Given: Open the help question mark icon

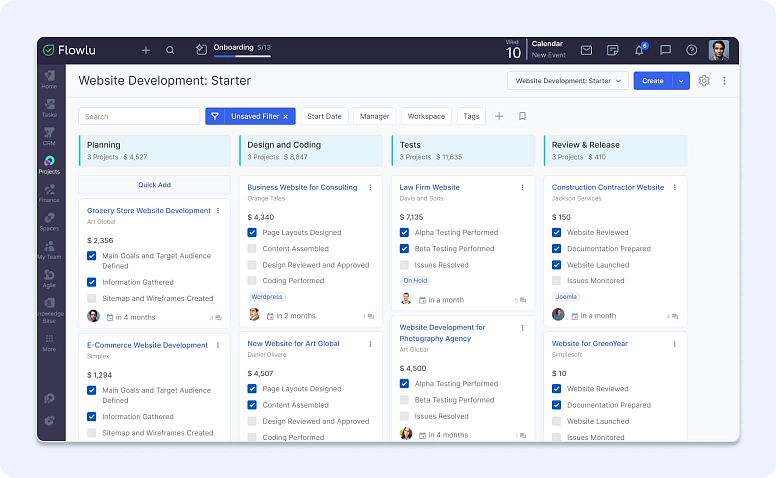Looking at the screenshot, I should point(691,50).
